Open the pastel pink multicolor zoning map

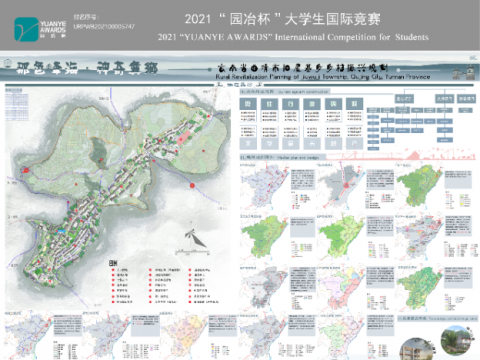pyautogui.click(x=340, y=288)
